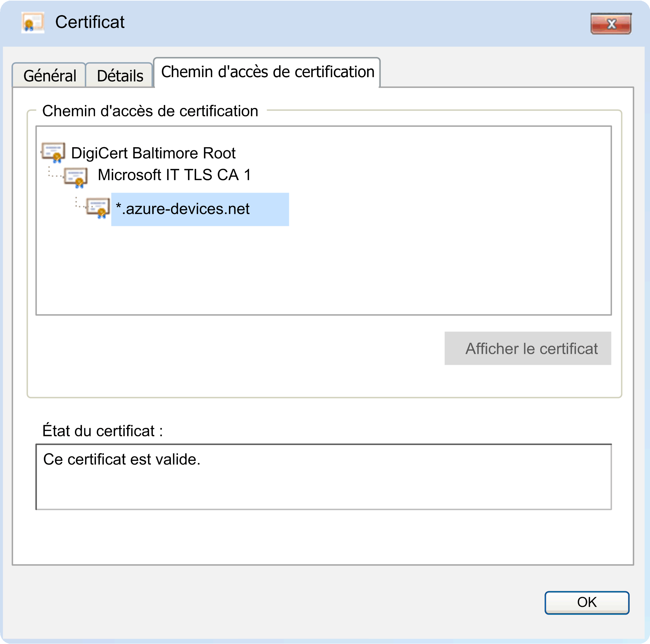
Task: Click the Certificat title bar icon
Action: coord(33,23)
